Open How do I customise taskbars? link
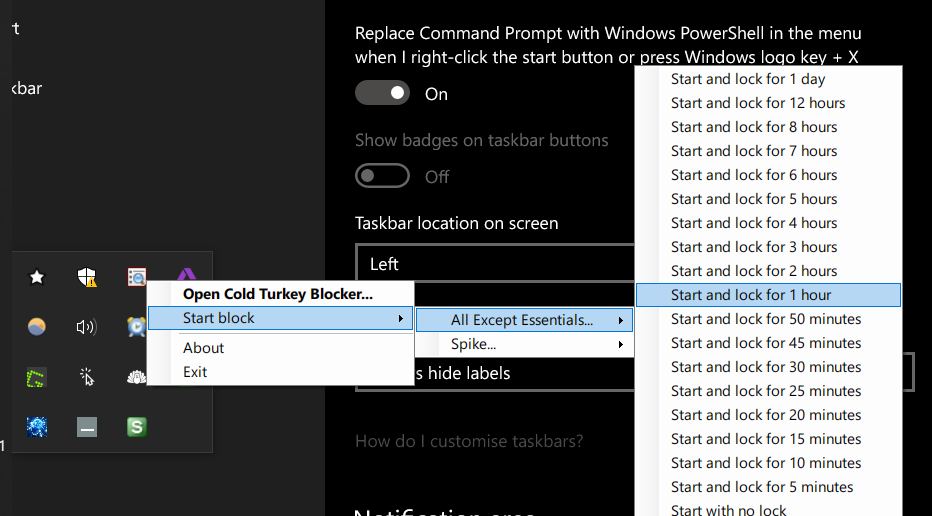 pos(469,441)
